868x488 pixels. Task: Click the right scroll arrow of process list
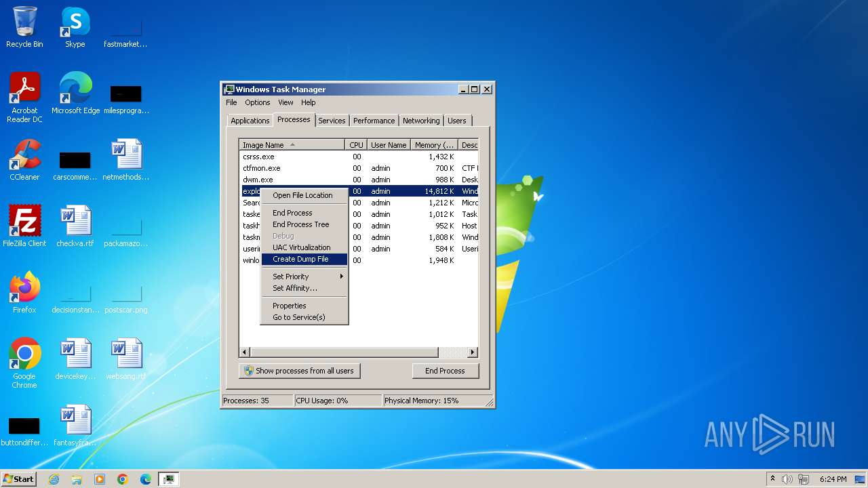(473, 352)
